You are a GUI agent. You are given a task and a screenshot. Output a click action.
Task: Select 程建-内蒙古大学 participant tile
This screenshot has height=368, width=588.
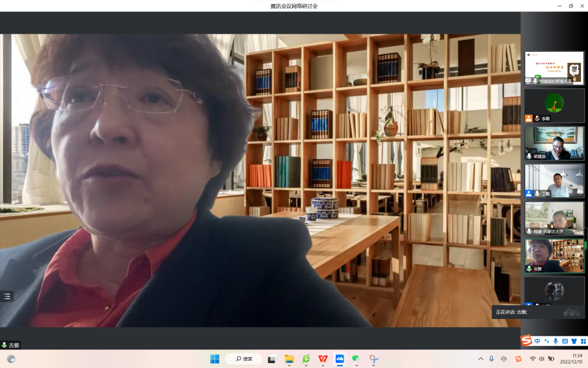[x=554, y=218]
